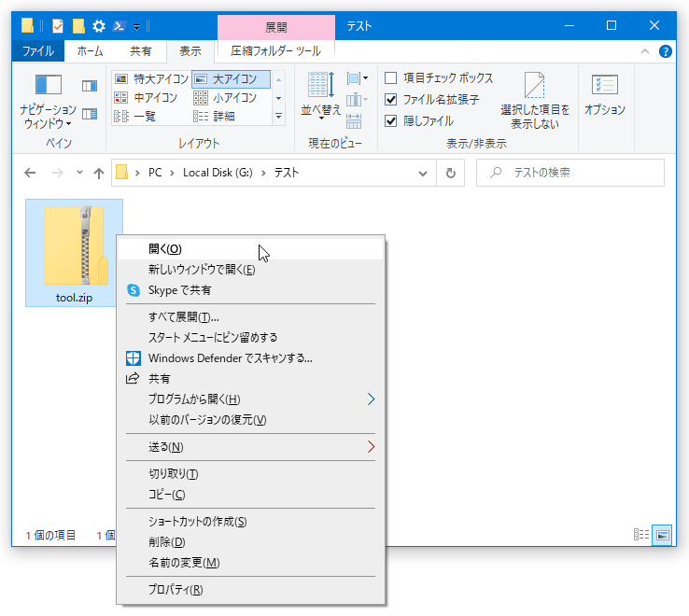Uncheck 隠しファイル checkbox
Image resolution: width=689 pixels, height=616 pixels.
pos(390,120)
